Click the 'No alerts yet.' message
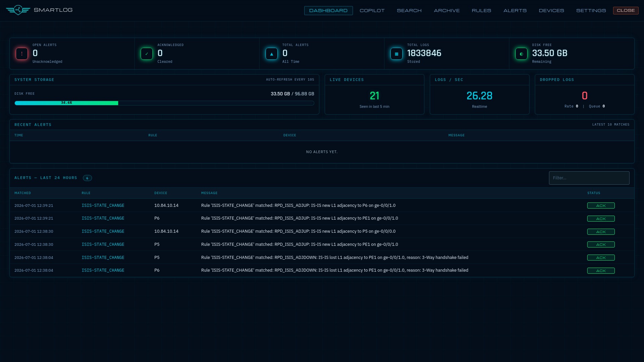Viewport: 644px width, 362px height. (x=322, y=152)
